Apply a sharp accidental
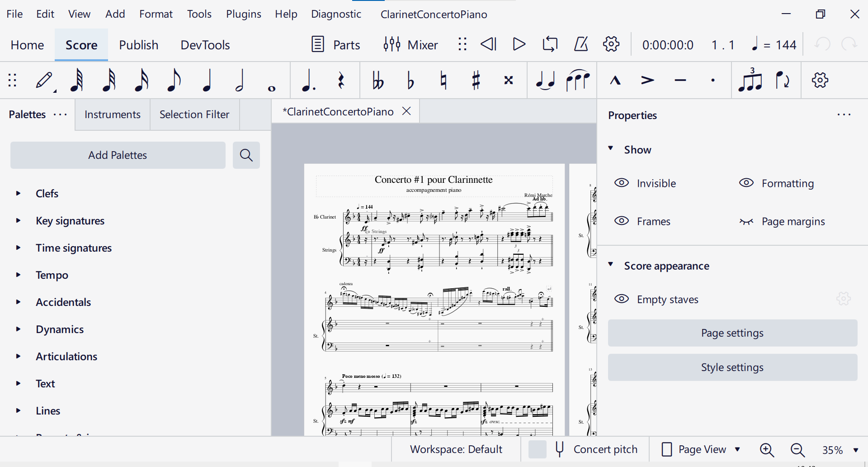The width and height of the screenshot is (868, 467). tap(476, 80)
